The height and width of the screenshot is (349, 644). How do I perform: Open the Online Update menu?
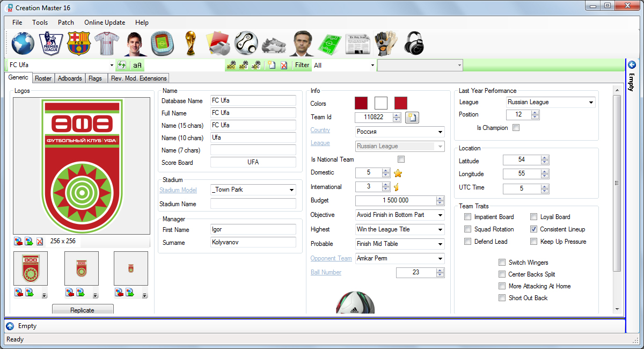(104, 22)
